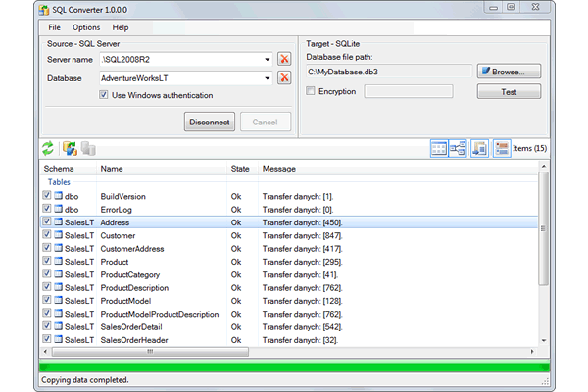The width and height of the screenshot is (588, 392).
Task: Uncheck the CustomerAddress table checkbox
Action: click(x=46, y=248)
